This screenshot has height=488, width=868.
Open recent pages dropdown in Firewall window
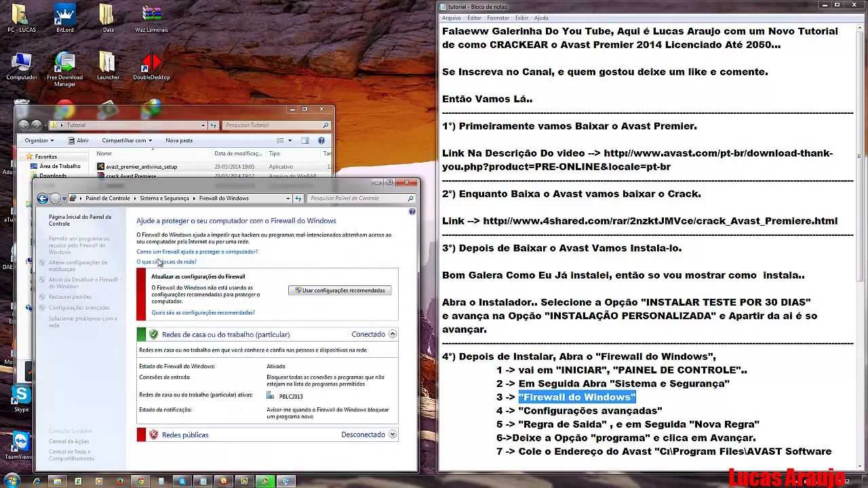point(65,199)
